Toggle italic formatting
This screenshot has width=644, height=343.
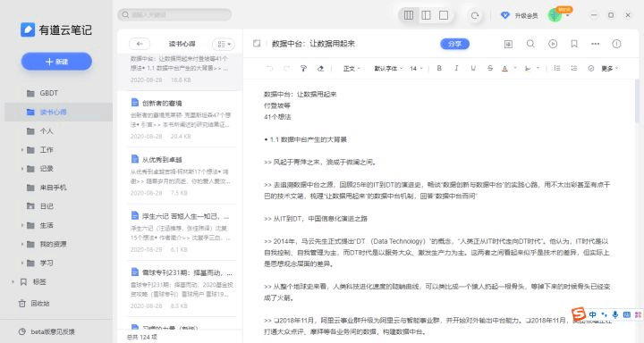[456, 68]
